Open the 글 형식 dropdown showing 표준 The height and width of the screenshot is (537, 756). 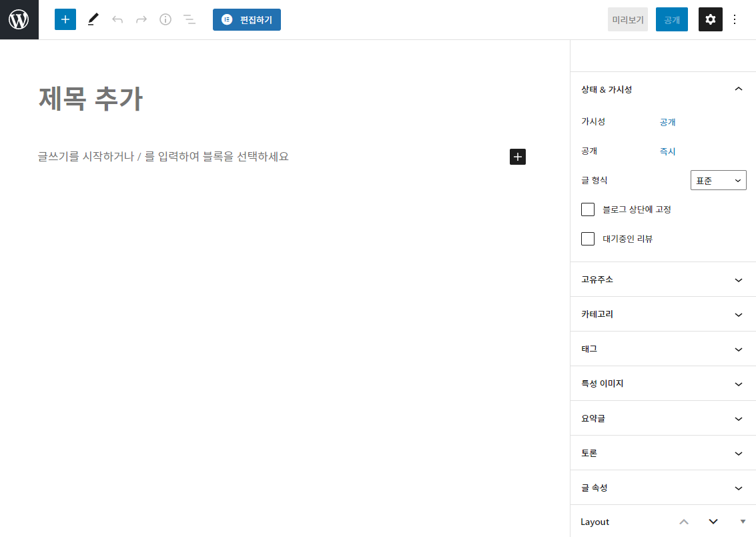pyautogui.click(x=718, y=181)
